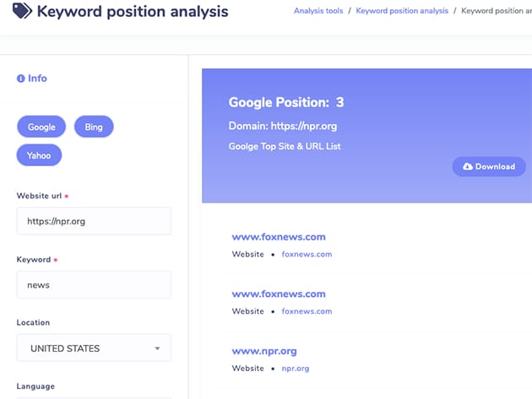Focus the Keyword input field
This screenshot has width=532, height=399.
(94, 285)
